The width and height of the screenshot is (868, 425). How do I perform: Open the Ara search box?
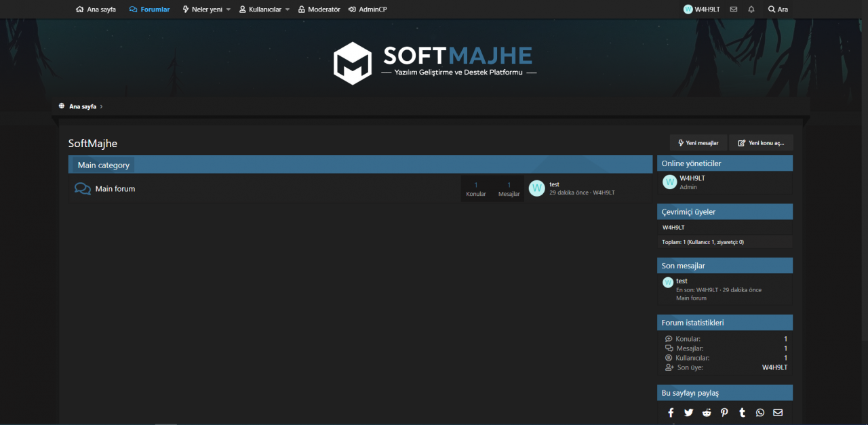click(x=778, y=9)
